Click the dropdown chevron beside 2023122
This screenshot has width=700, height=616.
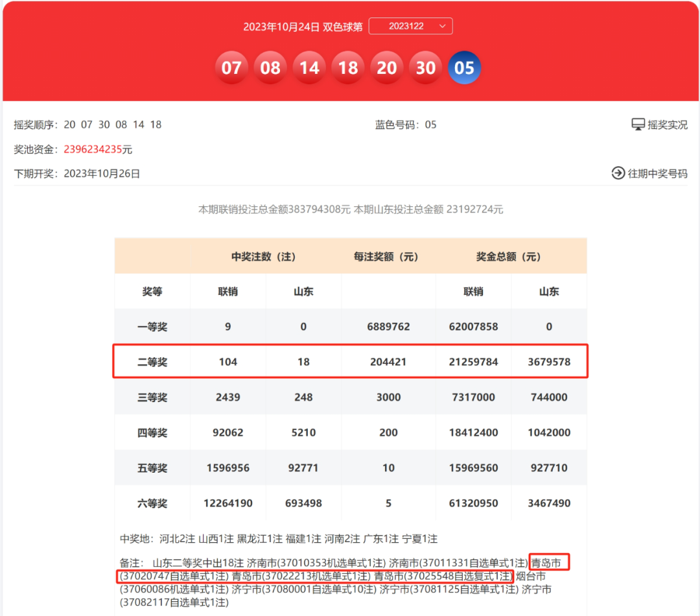click(443, 26)
